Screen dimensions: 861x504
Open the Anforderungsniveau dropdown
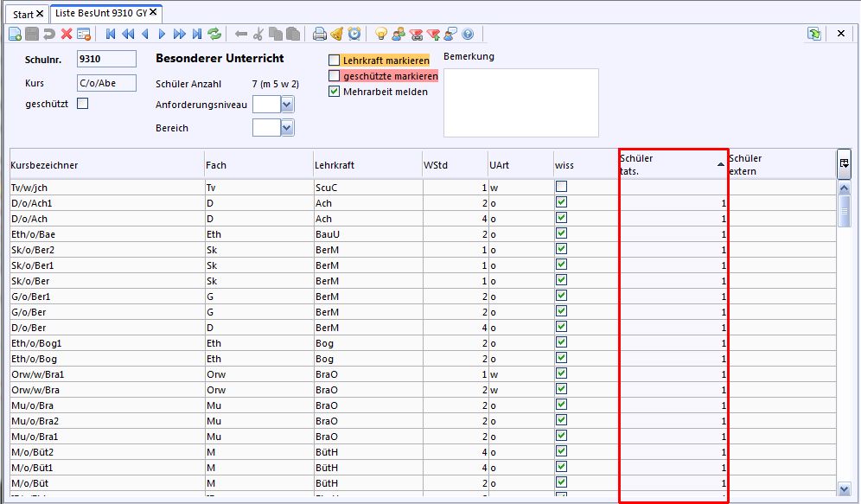[287, 105]
